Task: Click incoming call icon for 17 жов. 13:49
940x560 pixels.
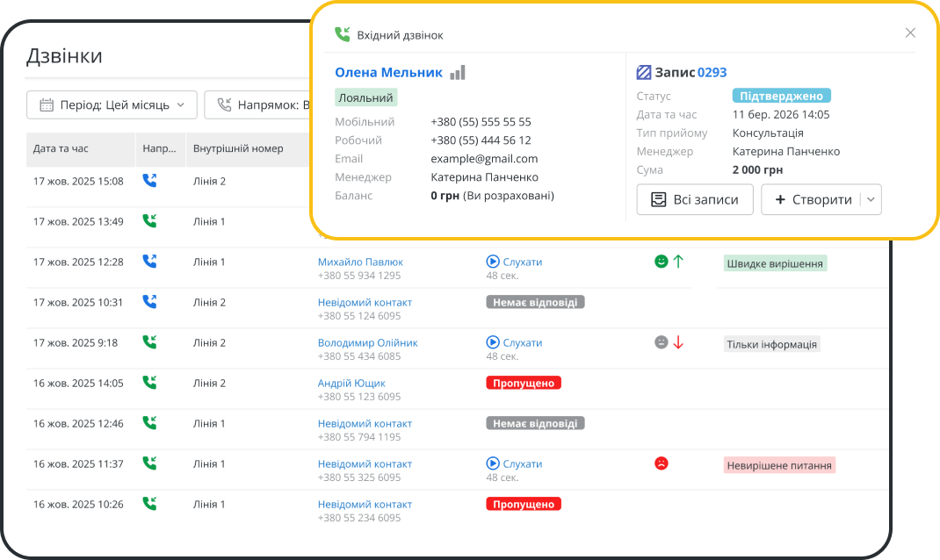Action: click(x=149, y=221)
